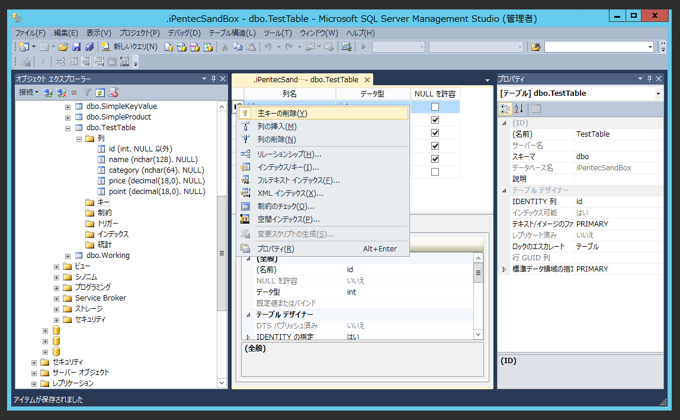Screen dimensions: 680x420
Task: Click the Categorized view icon in Properties
Action: (505, 108)
